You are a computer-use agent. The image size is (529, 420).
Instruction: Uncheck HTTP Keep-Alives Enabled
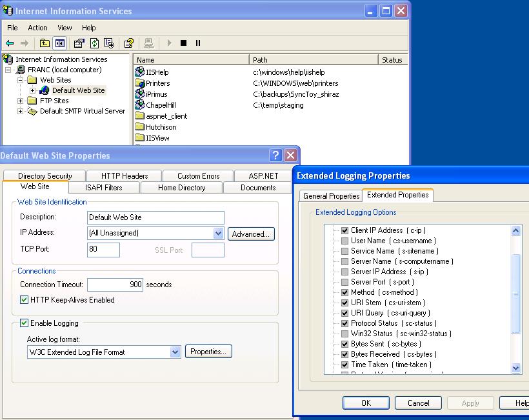[24, 299]
